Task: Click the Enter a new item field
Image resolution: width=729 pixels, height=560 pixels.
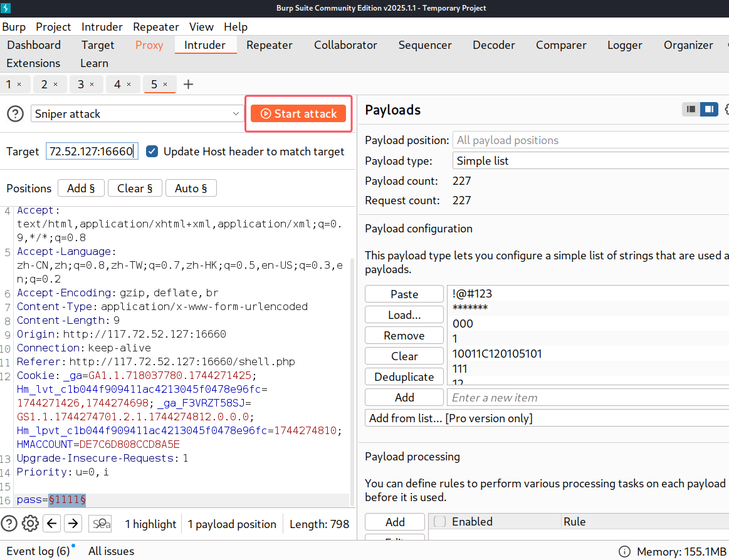Action: tap(588, 397)
